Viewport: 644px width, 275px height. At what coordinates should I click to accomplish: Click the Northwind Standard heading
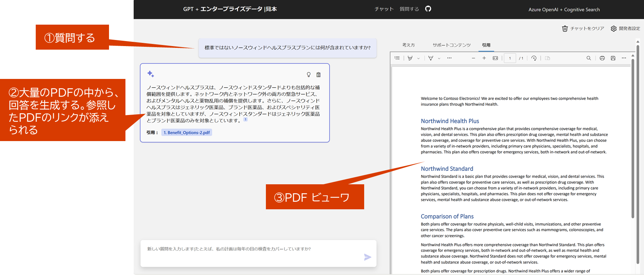(447, 169)
